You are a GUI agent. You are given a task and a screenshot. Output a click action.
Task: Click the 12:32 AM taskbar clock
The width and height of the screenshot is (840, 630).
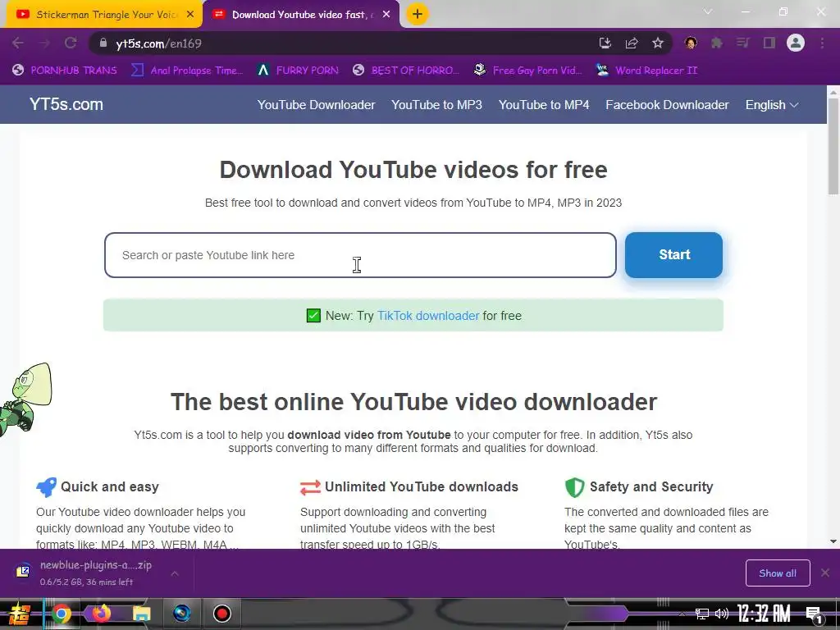(764, 614)
